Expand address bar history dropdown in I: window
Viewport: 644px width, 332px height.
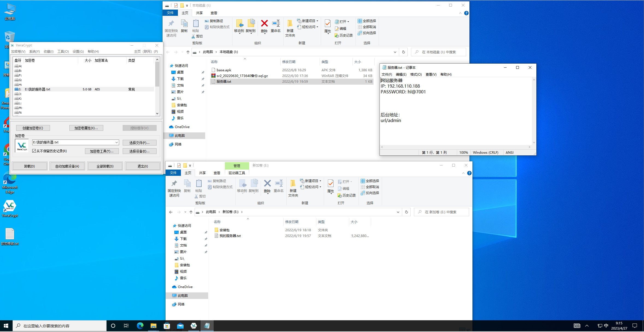(395, 52)
